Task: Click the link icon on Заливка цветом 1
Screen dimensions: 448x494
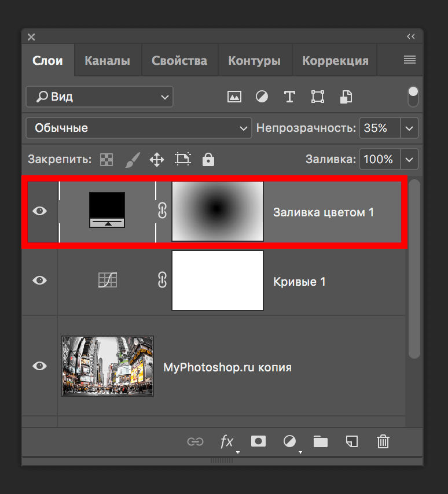Action: [x=162, y=211]
